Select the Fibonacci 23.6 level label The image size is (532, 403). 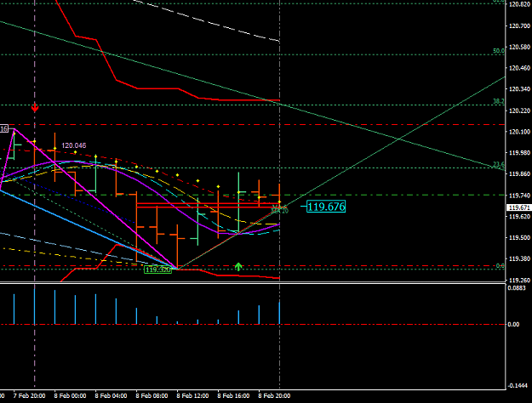(499, 164)
